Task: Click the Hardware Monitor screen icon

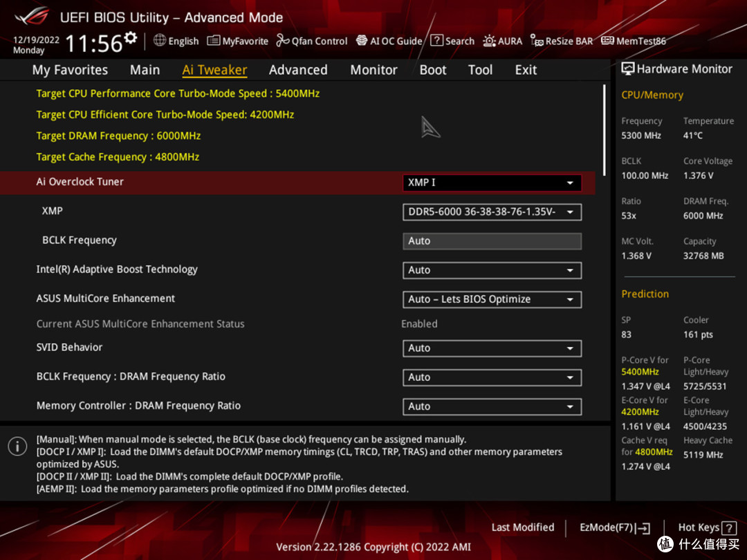Action: (628, 69)
